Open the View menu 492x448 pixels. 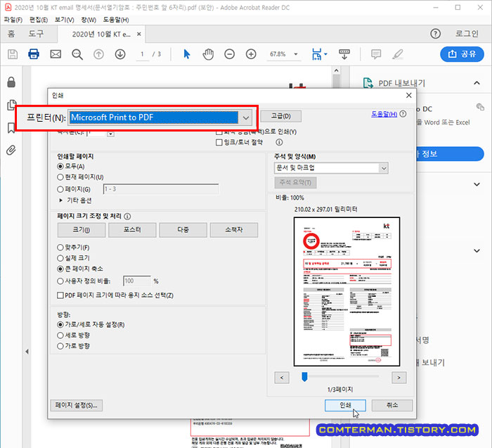65,20
